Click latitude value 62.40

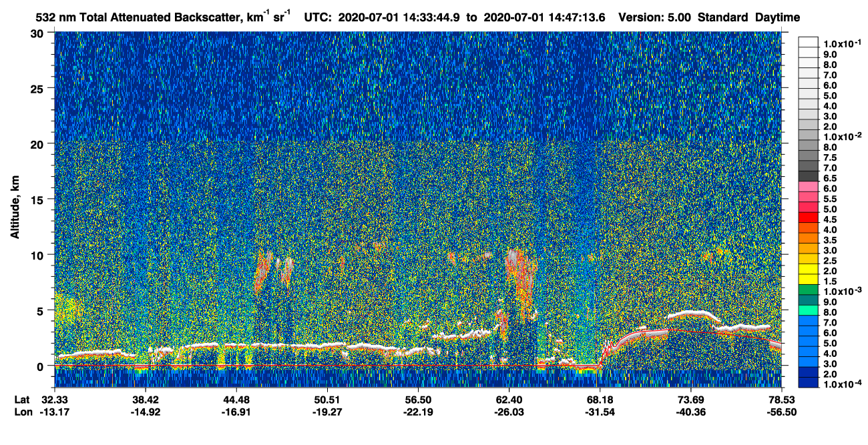(509, 400)
